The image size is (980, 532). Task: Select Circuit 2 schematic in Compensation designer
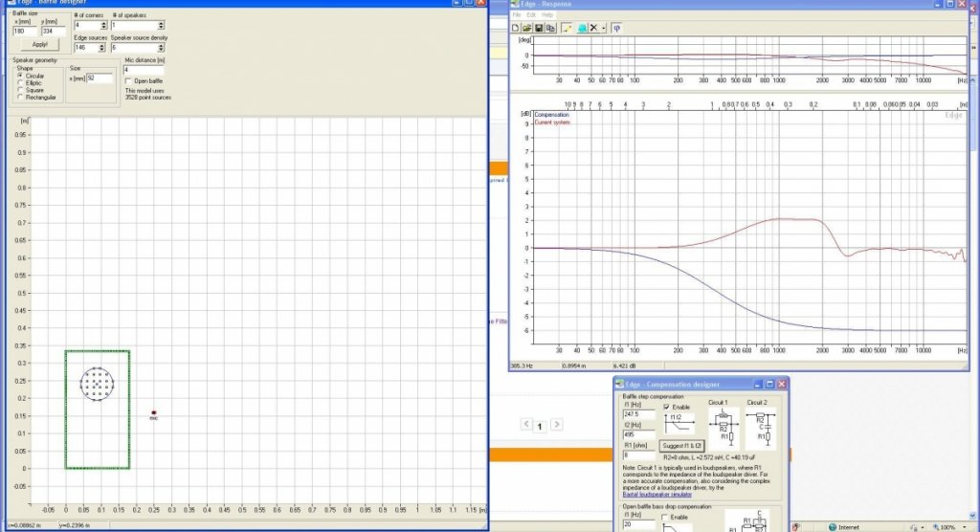pyautogui.click(x=761, y=429)
